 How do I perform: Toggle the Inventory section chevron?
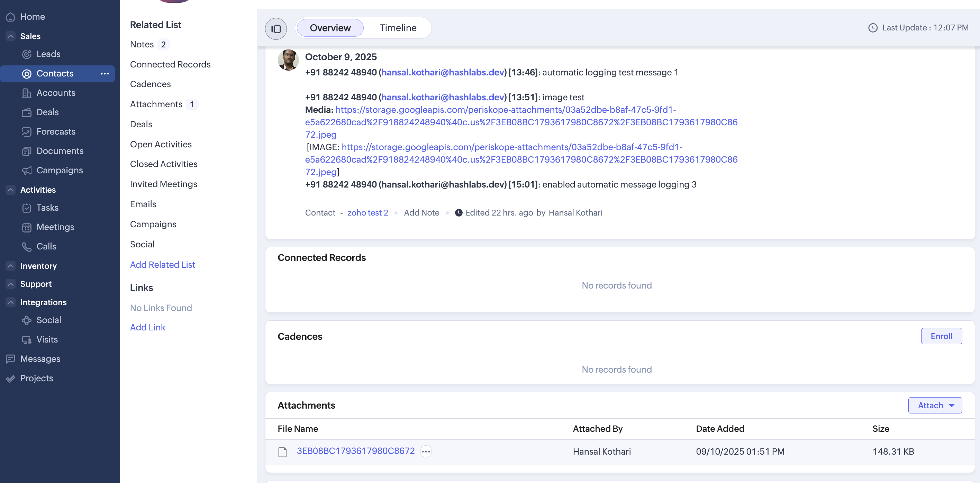[11, 266]
